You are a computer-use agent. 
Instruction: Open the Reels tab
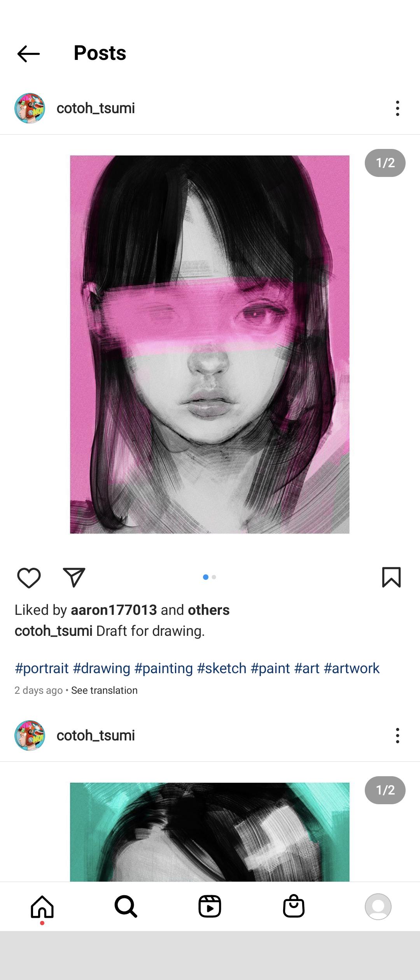point(210,906)
